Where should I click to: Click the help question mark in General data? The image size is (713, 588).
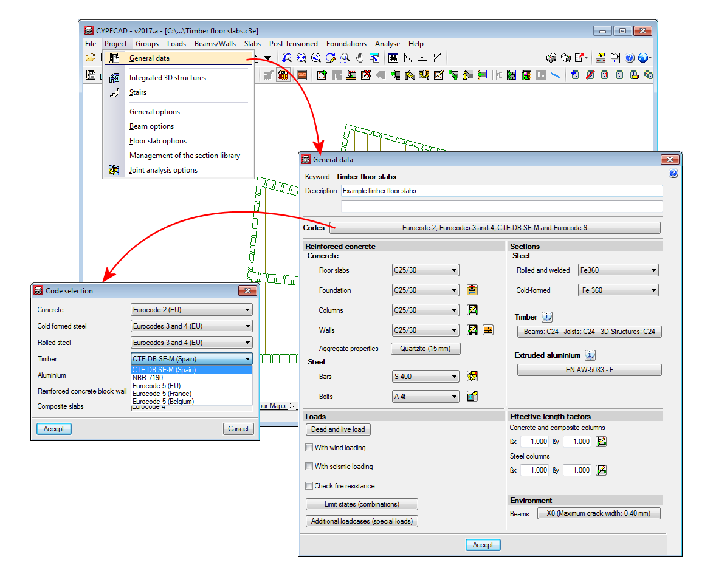coord(673,174)
